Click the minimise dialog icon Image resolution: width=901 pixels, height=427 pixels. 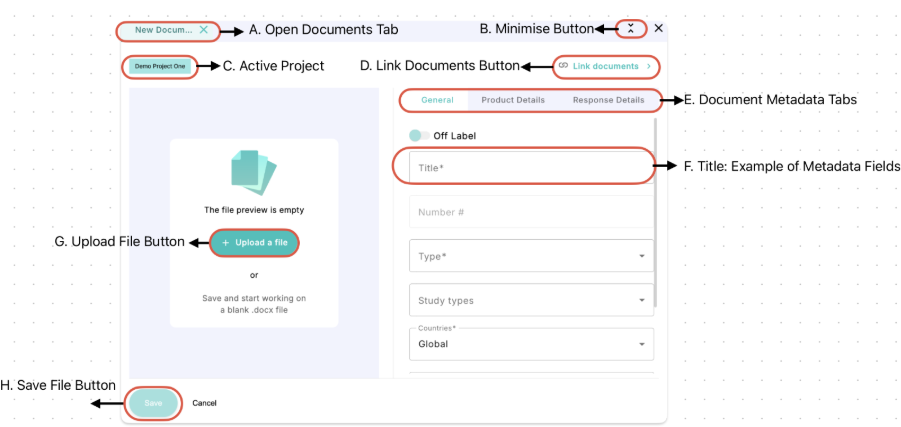click(x=631, y=28)
